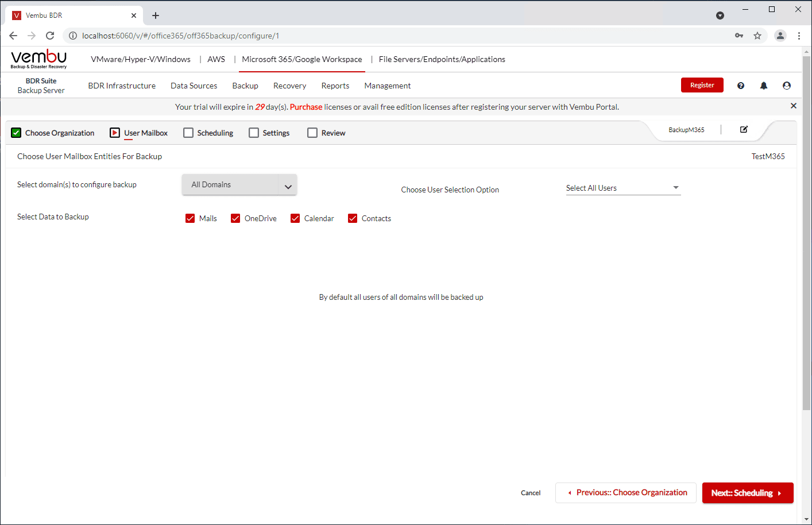
Task: Switch to File Servers/Endpoints/Applications section
Action: tap(442, 59)
